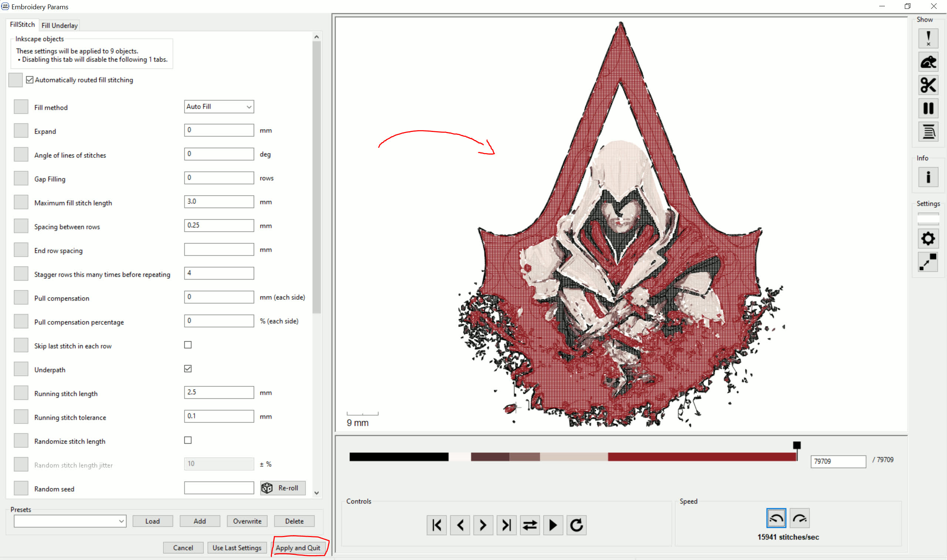Toggle square button beside Maximum fill stitch length
The height and width of the screenshot is (560, 947).
click(21, 202)
